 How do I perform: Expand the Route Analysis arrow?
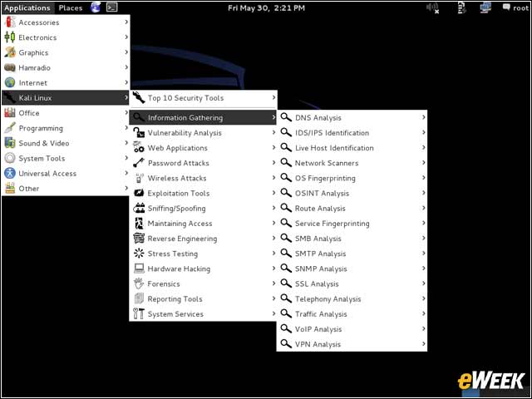tap(424, 208)
